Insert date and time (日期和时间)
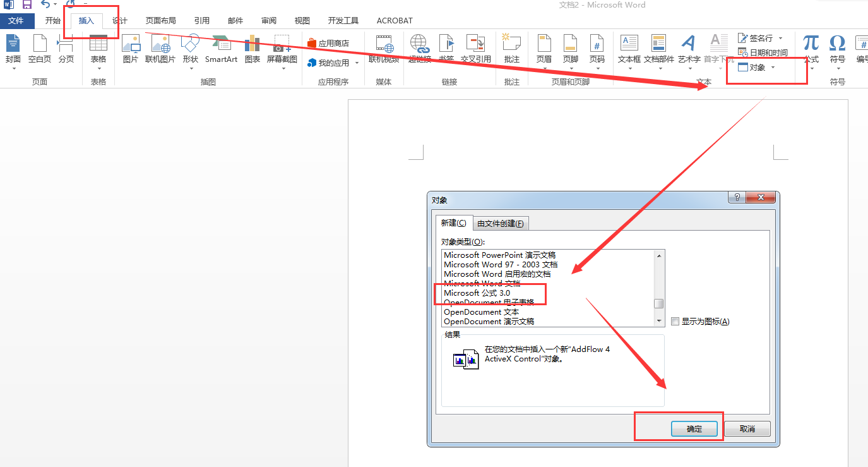The image size is (868, 467). 763,52
